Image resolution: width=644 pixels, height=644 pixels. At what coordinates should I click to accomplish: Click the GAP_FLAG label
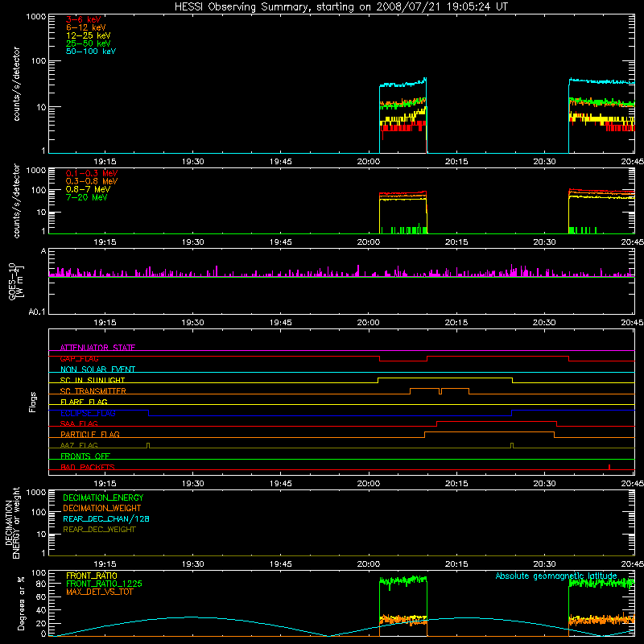pos(79,358)
